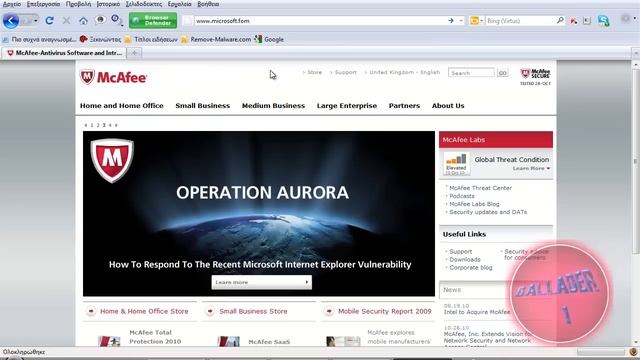Click the status bar icon at bottom right
Image resolution: width=640 pixels, height=360 pixels.
pyautogui.click(x=633, y=352)
